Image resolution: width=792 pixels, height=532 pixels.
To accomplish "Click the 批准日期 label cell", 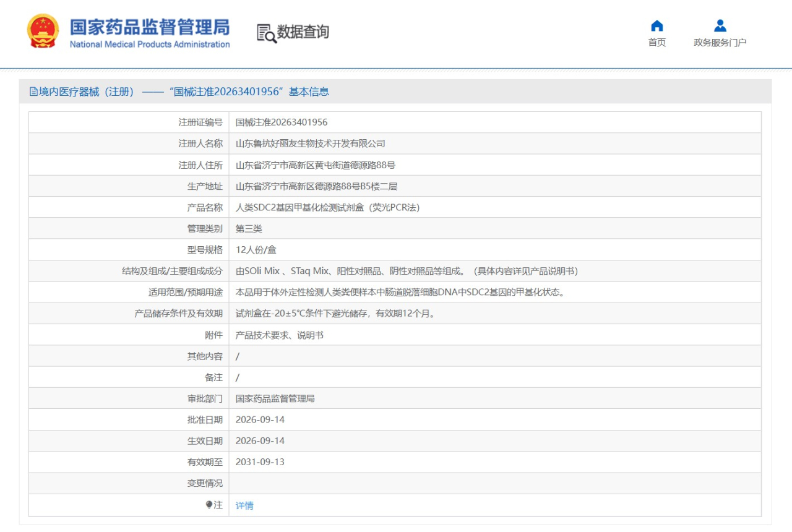I will (x=129, y=419).
